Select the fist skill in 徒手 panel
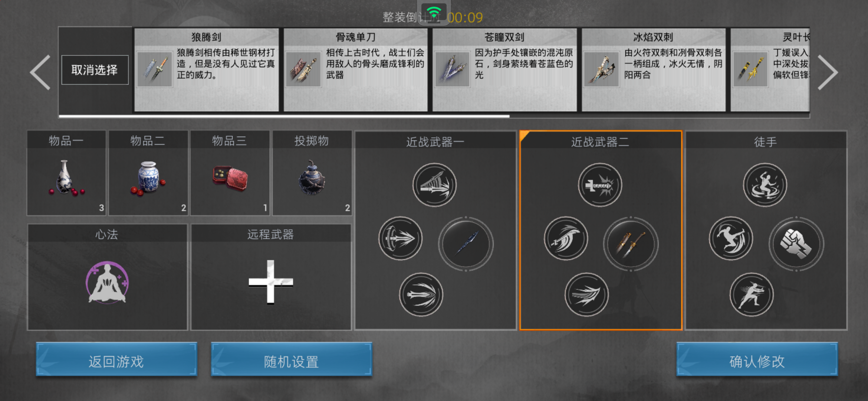The image size is (868, 401). [796, 244]
